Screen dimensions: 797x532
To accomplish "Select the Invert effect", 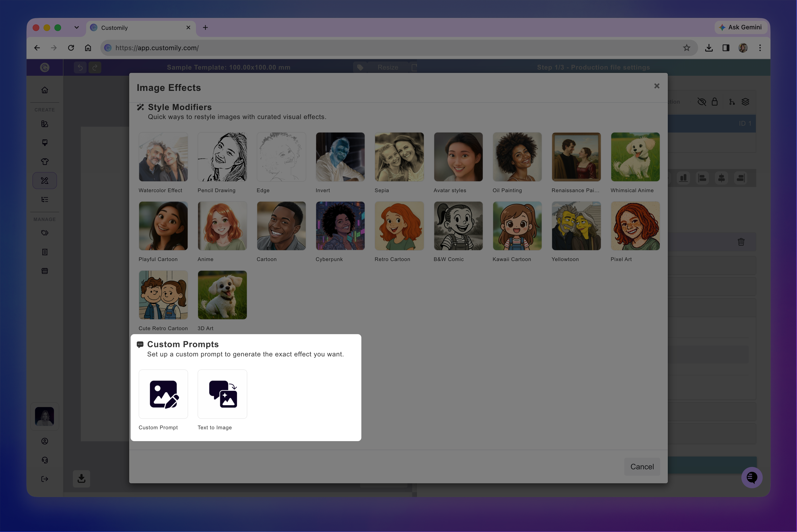I will click(340, 157).
